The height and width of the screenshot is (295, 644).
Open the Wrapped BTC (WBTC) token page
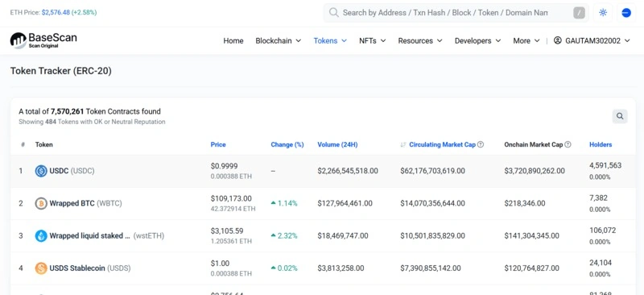click(86, 203)
